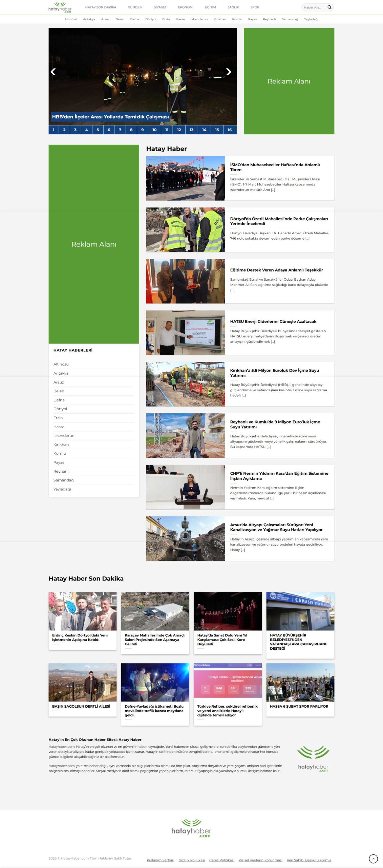The height and width of the screenshot is (868, 383).
Task: Open Kırıkhan 5,6 Milyon Euroluk article
Action: (275, 373)
